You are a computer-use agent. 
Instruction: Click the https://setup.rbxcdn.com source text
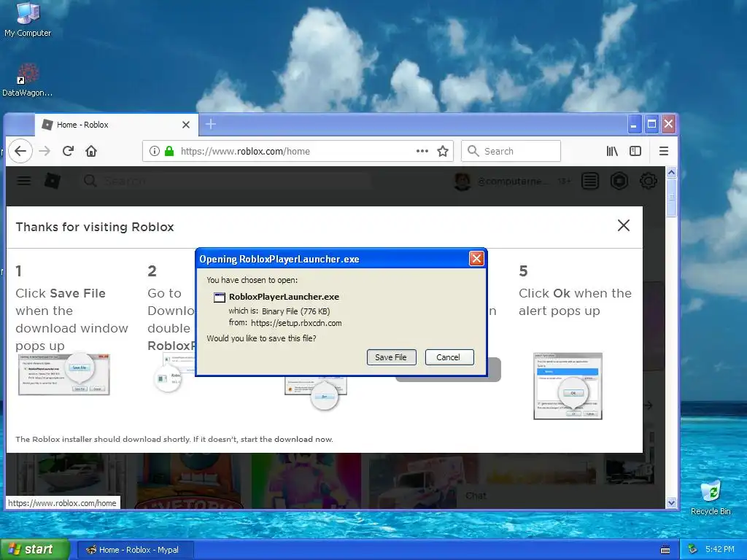click(x=296, y=323)
